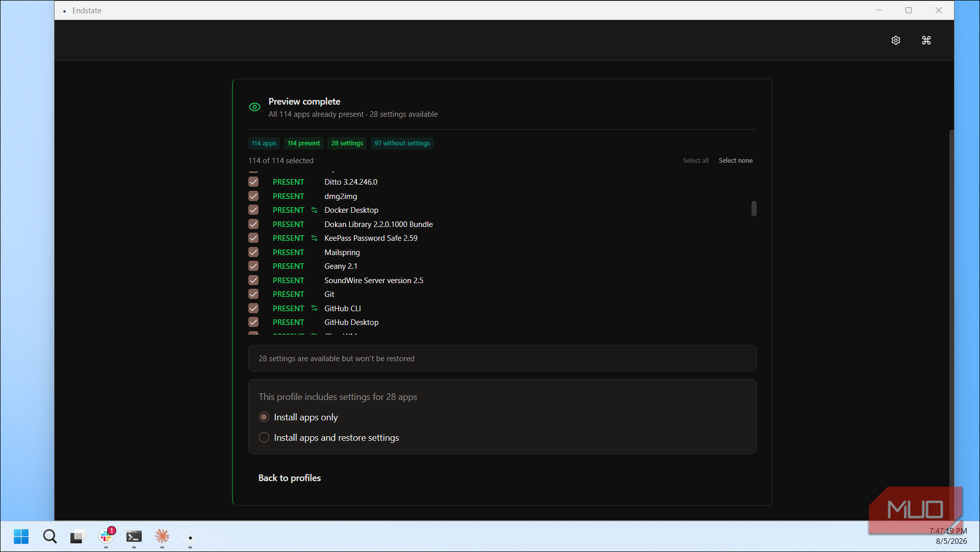Click the Endstate taskbar icon
This screenshot has height=552, width=980.
click(x=190, y=537)
